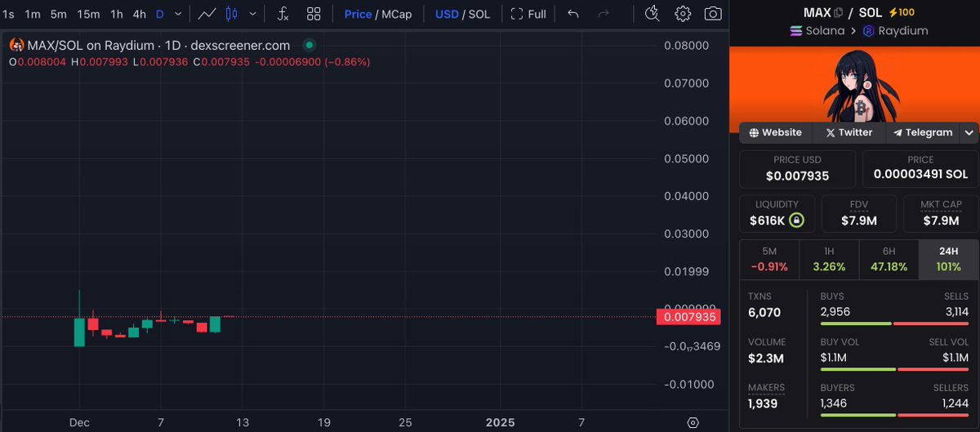Click the BUYS count 2,956

point(835,312)
